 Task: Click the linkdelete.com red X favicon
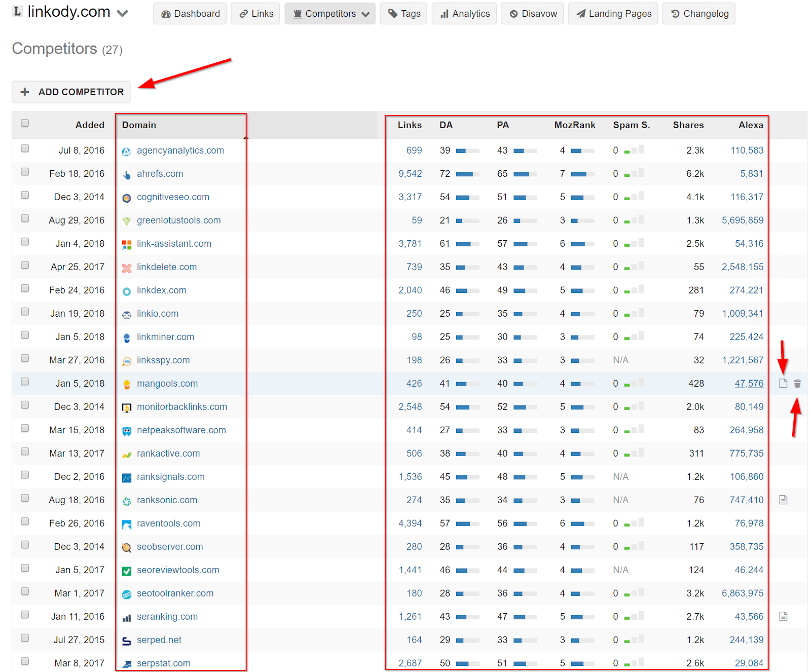click(127, 268)
